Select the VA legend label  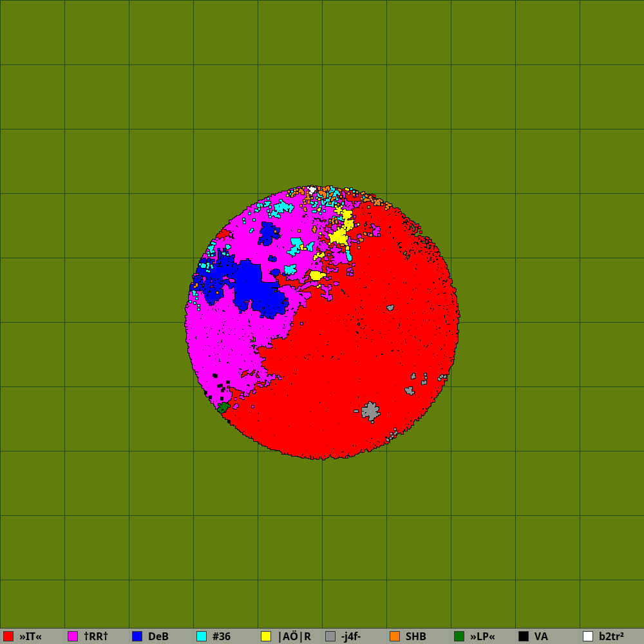point(542,637)
